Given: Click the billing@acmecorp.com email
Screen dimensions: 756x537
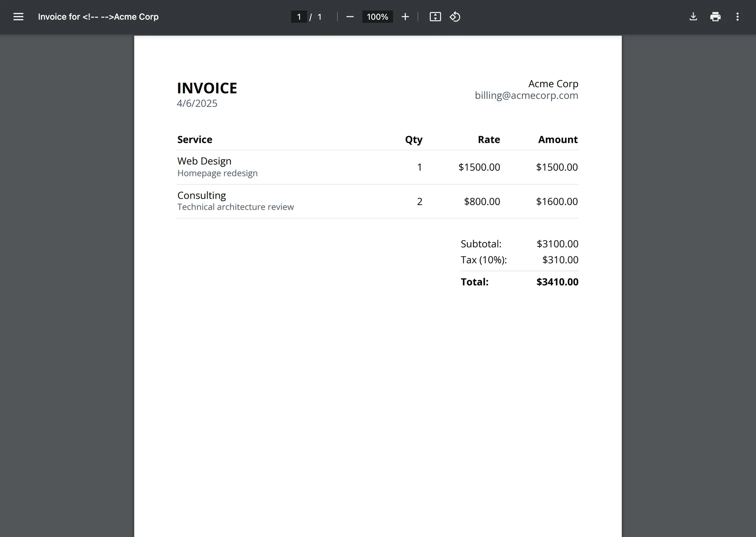Looking at the screenshot, I should click(526, 96).
